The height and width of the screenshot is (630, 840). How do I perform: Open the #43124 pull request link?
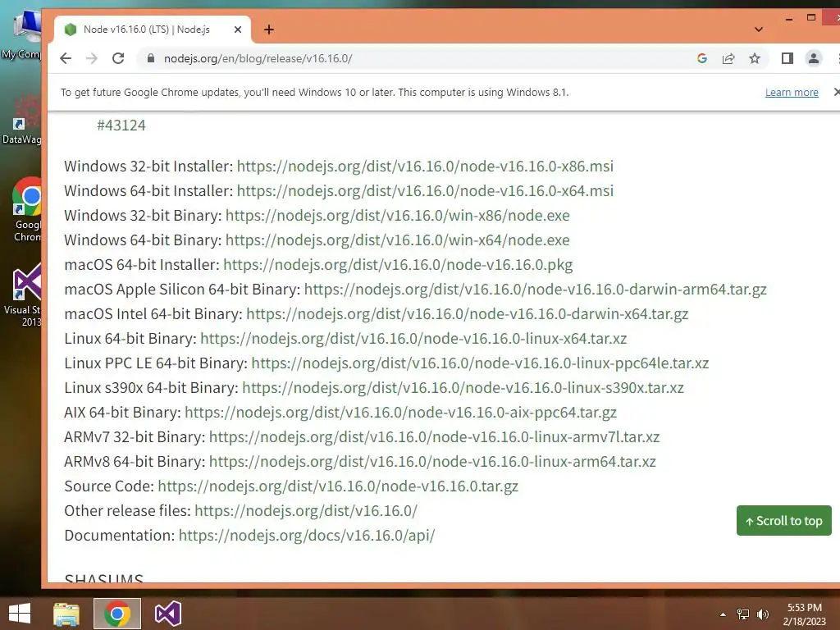121,126
